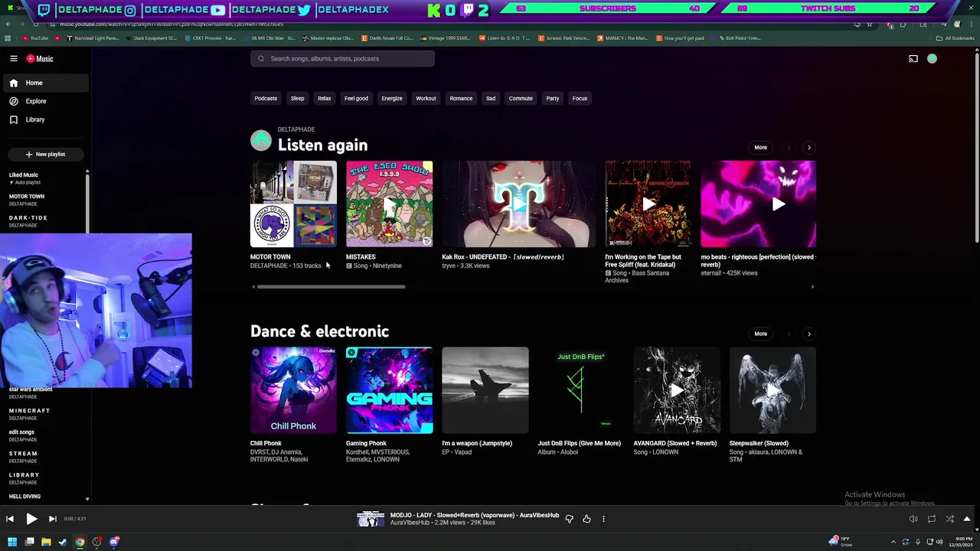Screen dimensions: 980x551
Task: Click More in Dance & electronic section
Action: (x=760, y=334)
